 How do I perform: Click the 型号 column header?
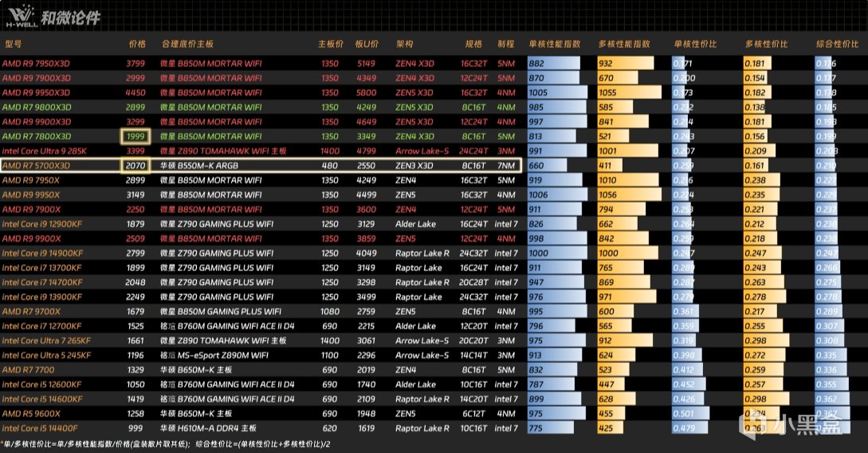(13, 44)
